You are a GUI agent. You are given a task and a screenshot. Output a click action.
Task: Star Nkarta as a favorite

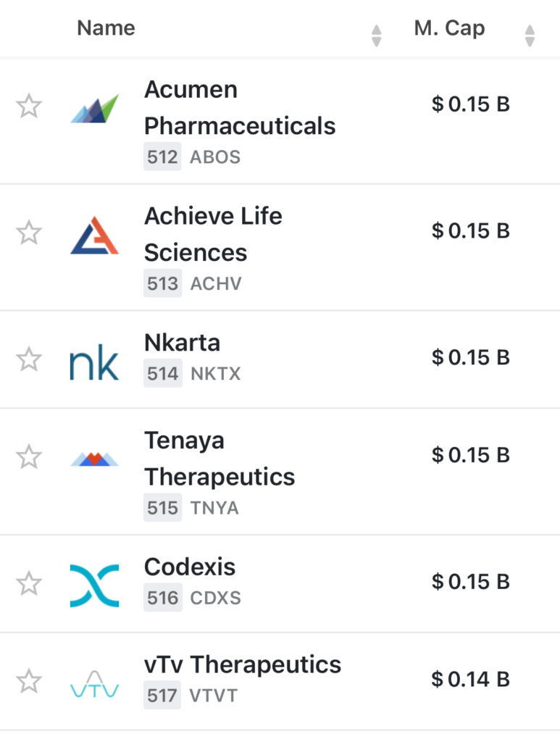(x=29, y=359)
